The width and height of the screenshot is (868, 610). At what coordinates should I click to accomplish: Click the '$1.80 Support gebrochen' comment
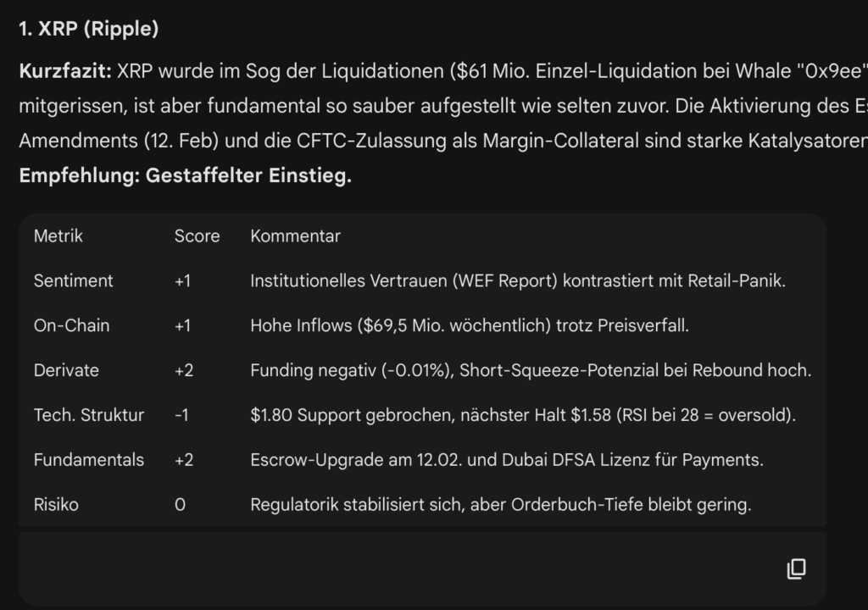pyautogui.click(x=522, y=416)
